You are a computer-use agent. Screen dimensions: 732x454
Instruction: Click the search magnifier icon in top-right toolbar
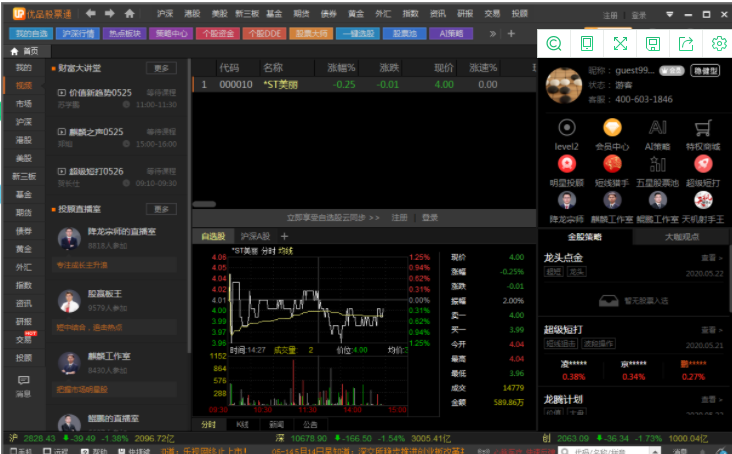[x=554, y=44]
